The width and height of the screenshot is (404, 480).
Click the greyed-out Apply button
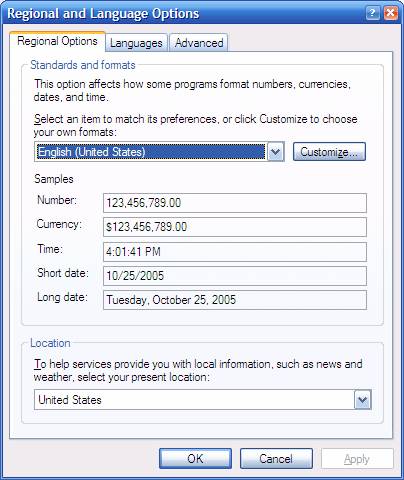(357, 459)
